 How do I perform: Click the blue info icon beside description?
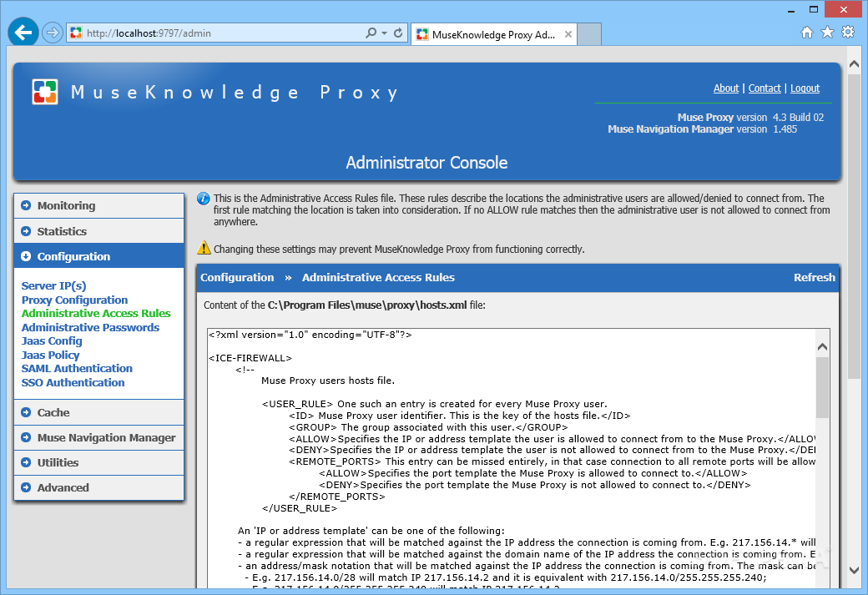203,198
